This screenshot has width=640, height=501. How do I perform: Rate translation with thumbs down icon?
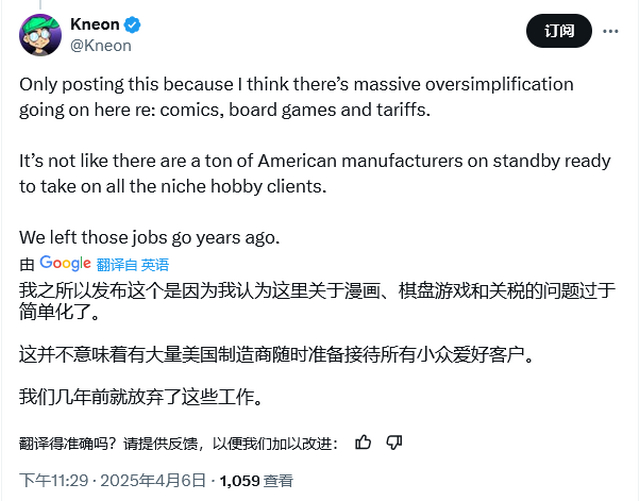pyautogui.click(x=394, y=442)
